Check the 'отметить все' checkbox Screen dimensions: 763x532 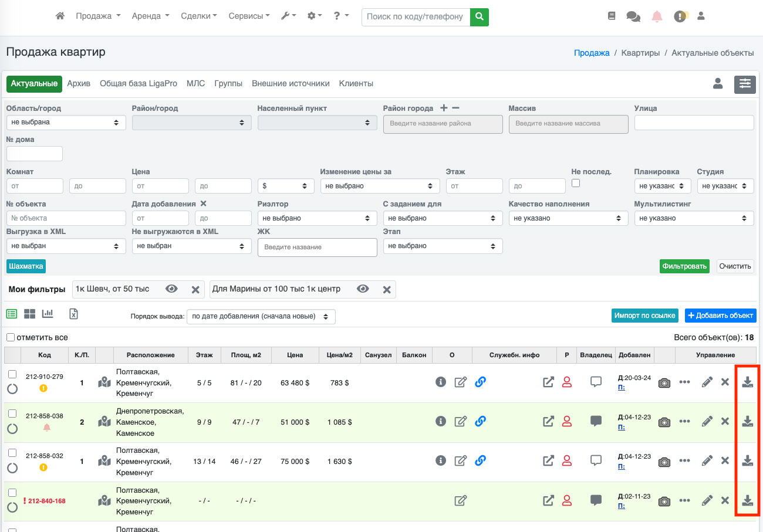(x=11, y=337)
